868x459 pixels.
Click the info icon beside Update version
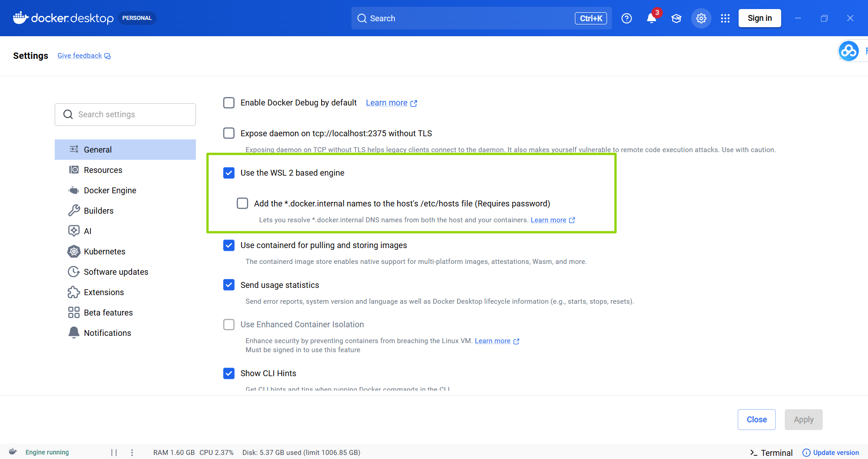[806, 453]
